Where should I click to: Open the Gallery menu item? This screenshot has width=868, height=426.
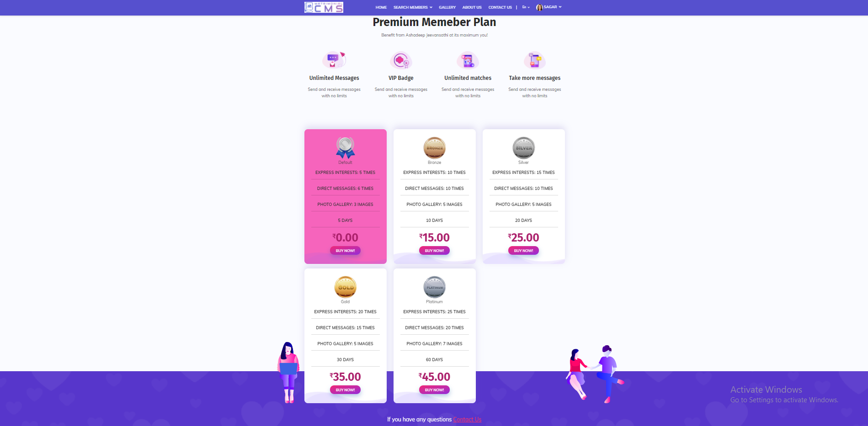coord(447,7)
